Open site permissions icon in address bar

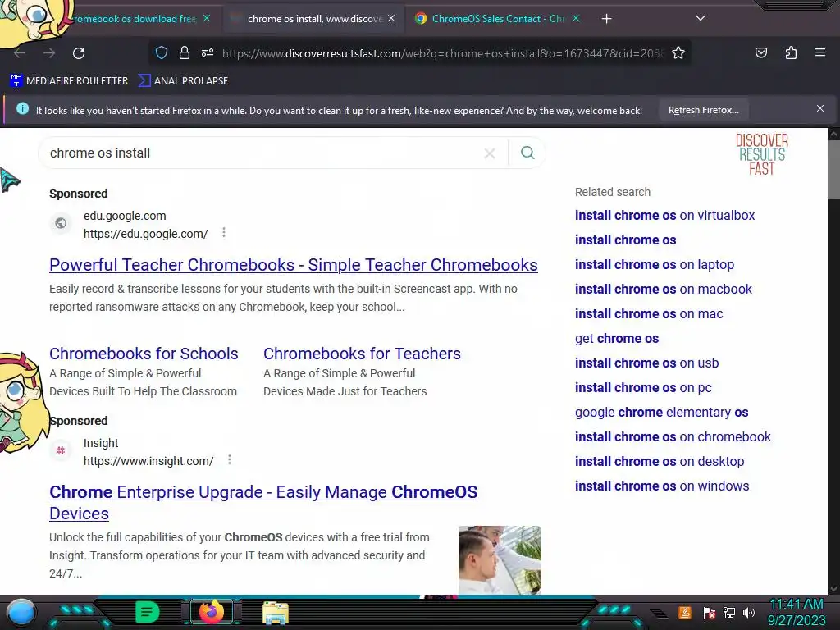pos(208,52)
